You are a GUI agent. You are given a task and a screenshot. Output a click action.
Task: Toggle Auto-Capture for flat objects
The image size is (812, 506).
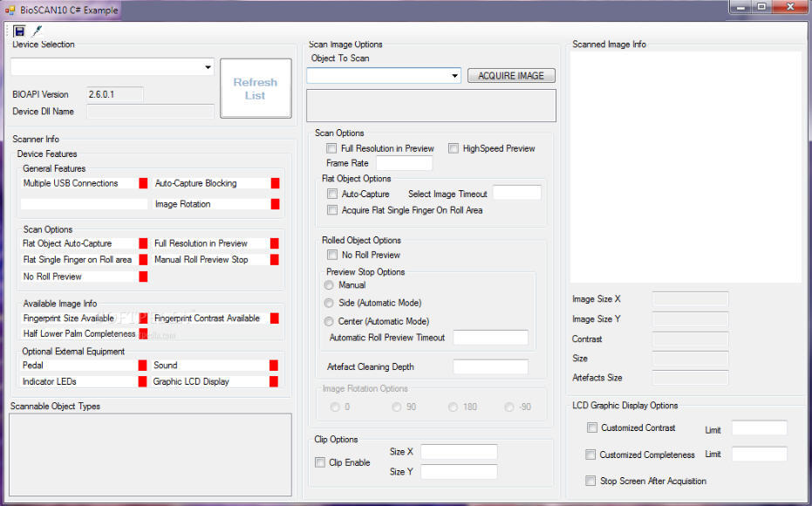332,194
